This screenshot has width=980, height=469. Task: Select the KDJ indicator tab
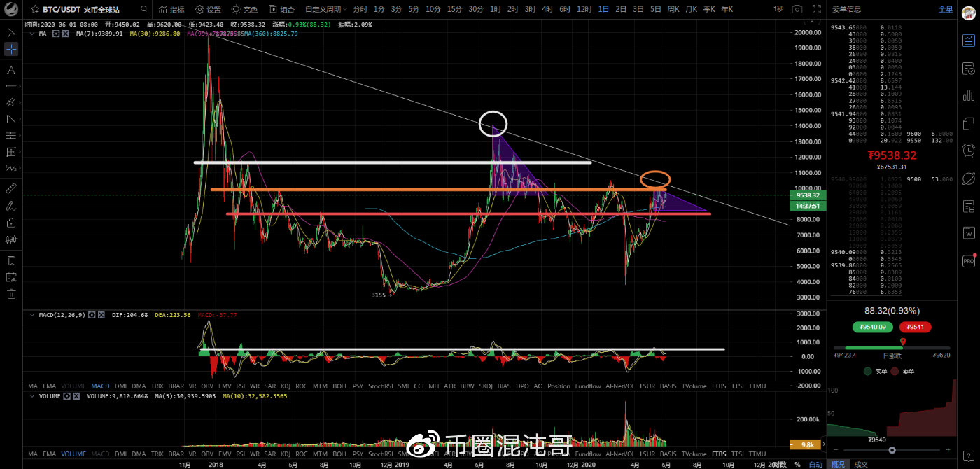pyautogui.click(x=286, y=386)
